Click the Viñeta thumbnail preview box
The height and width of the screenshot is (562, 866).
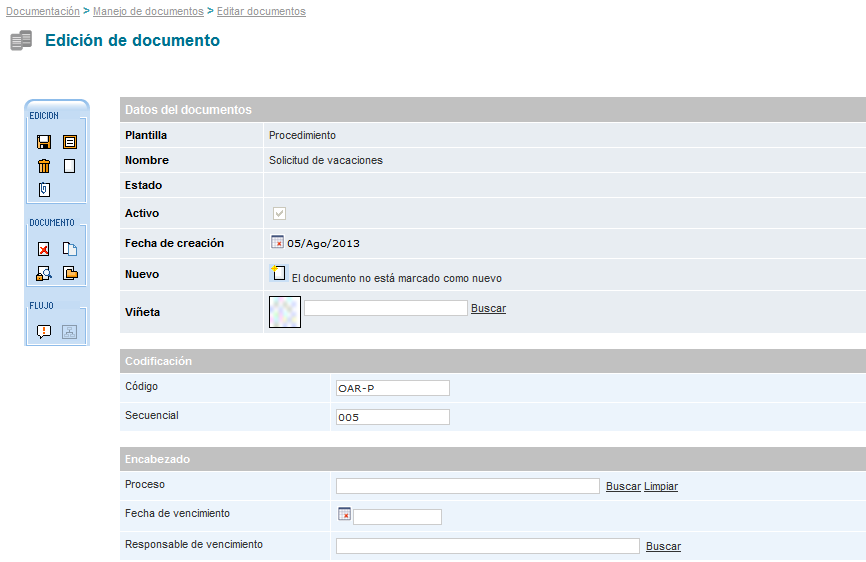[285, 311]
